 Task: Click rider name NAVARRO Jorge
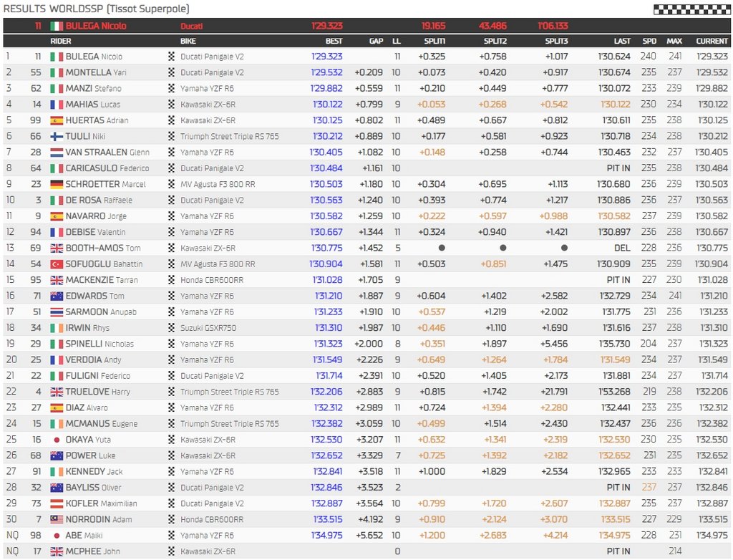(x=96, y=216)
